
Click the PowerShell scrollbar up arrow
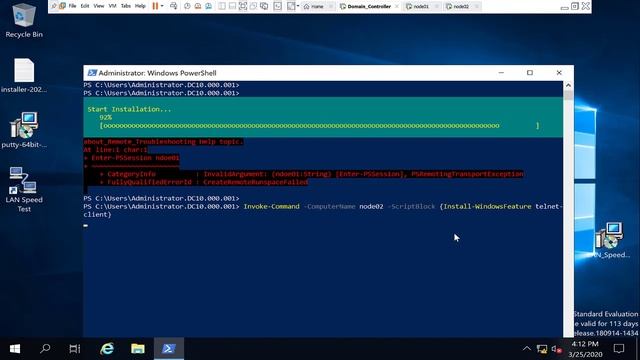(568, 85)
